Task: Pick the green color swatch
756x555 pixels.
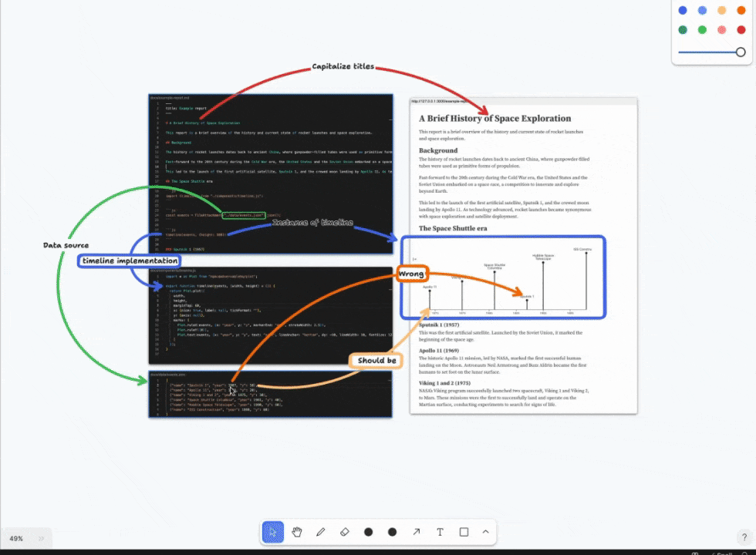Action: pyautogui.click(x=703, y=30)
